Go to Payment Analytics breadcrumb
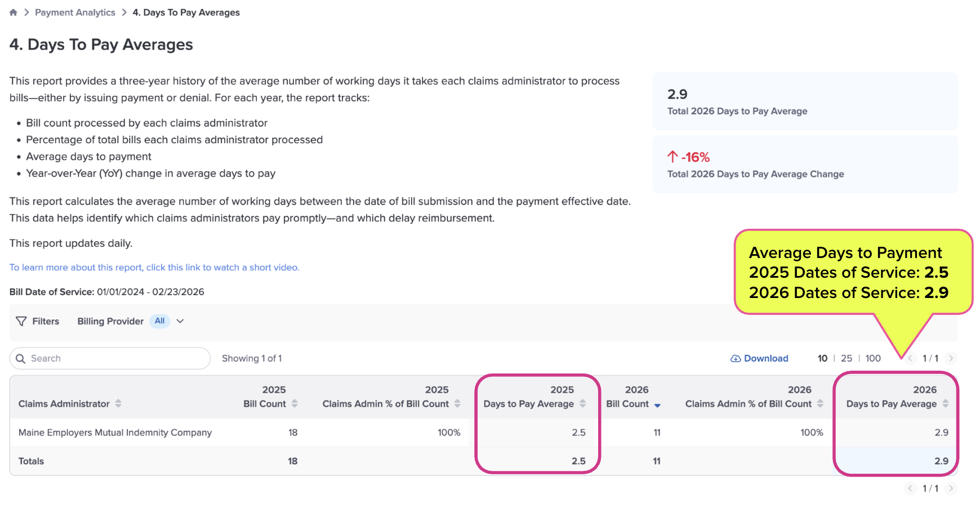This screenshot has height=516, width=980. [x=75, y=12]
